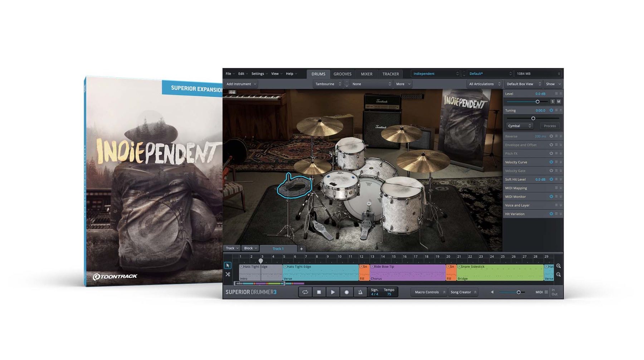Screen dimensions: 644x360
Task: Toggle Velocity Curve power button
Action: point(551,162)
